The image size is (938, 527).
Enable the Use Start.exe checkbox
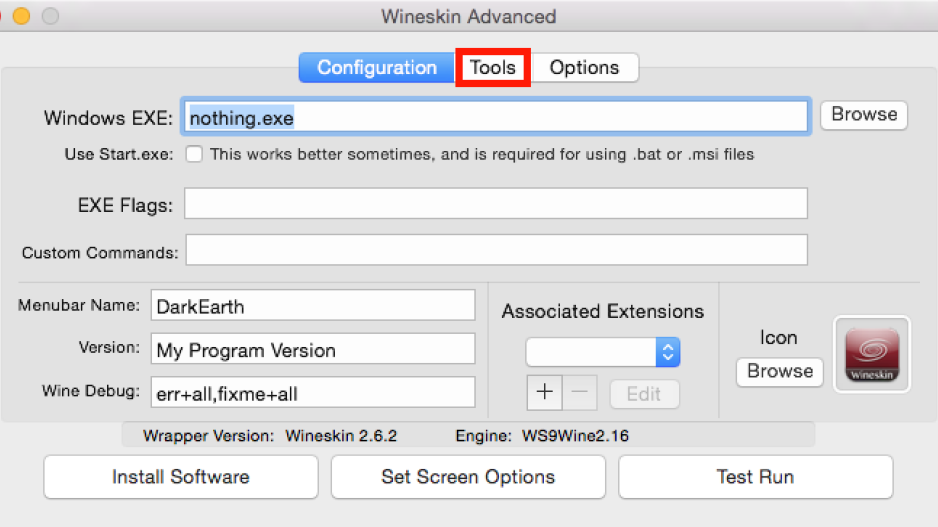point(194,154)
